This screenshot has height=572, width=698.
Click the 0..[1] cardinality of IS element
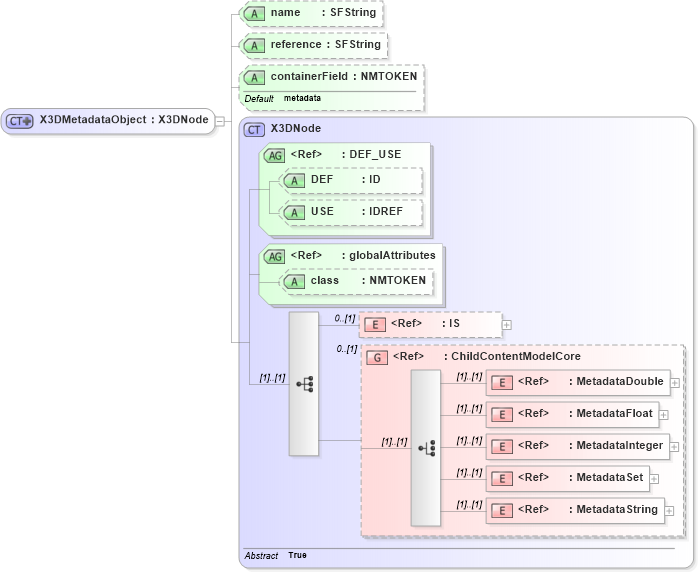(345, 318)
